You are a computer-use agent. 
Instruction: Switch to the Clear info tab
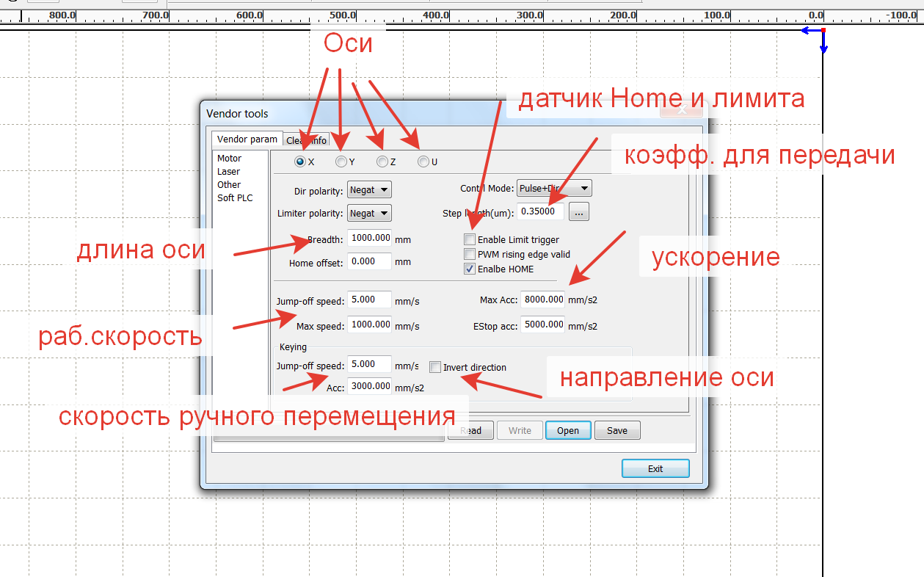307,140
